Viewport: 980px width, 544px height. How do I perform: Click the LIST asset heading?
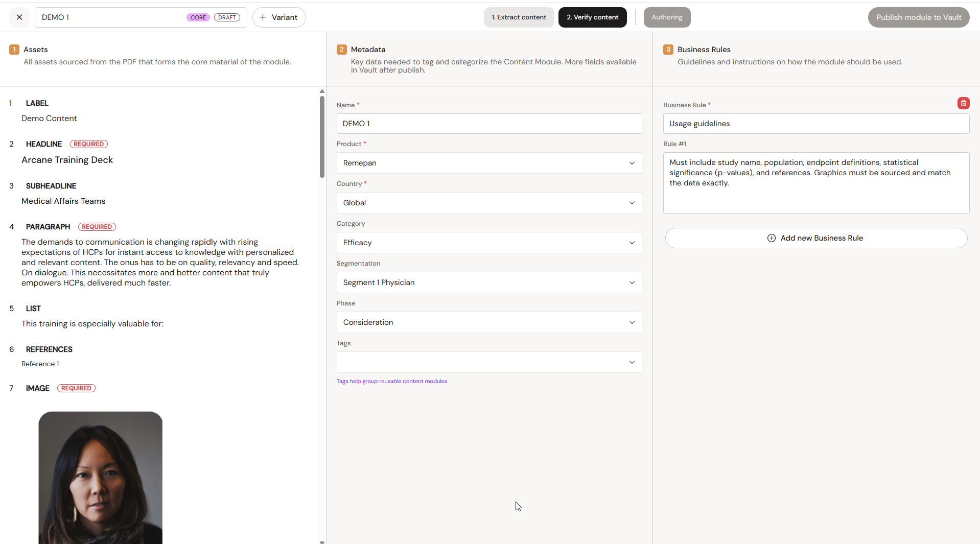pos(33,309)
